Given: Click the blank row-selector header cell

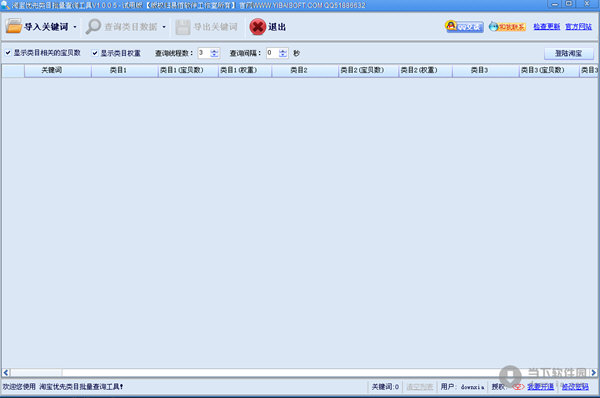Looking at the screenshot, I should click(13, 70).
